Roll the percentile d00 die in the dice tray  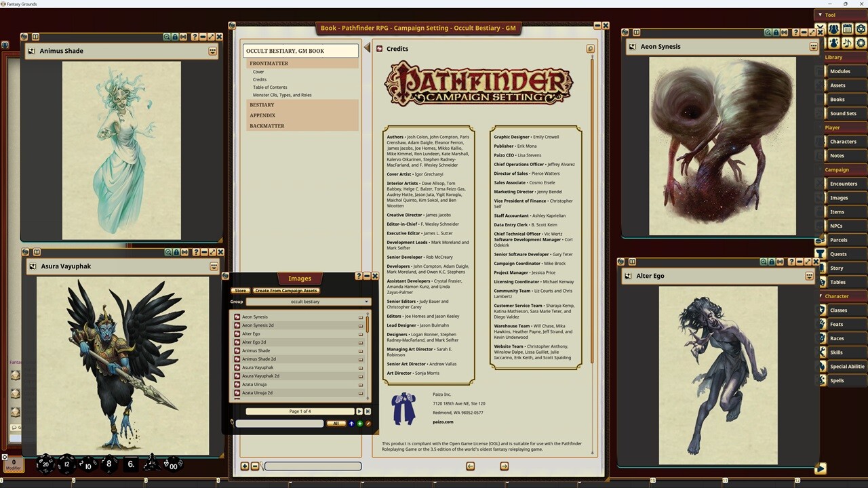pos(174,464)
